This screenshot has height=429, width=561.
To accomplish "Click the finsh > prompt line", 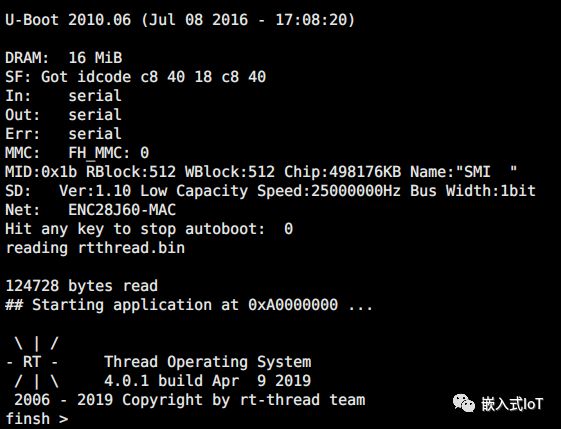I will [x=36, y=419].
